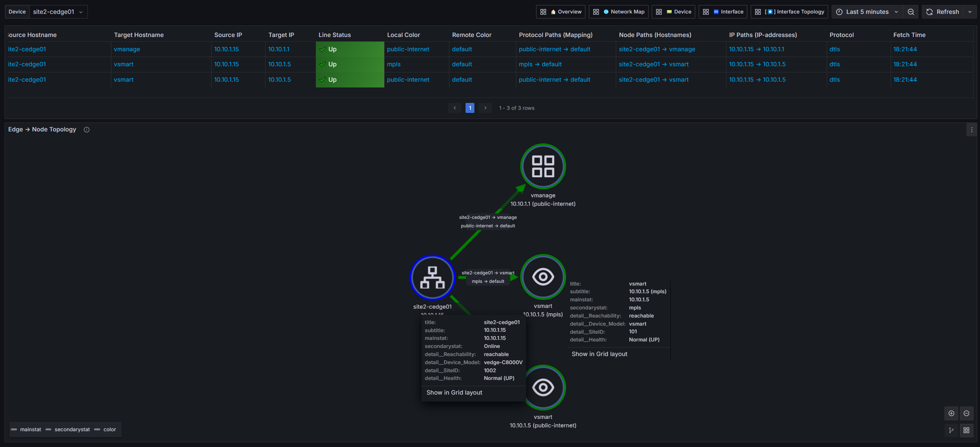Click the vmanage node icon
Viewport: 980px width, 447px height.
point(543,166)
